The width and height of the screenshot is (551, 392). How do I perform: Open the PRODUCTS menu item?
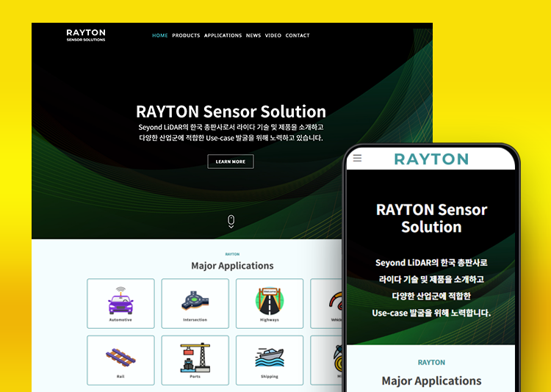(x=186, y=35)
